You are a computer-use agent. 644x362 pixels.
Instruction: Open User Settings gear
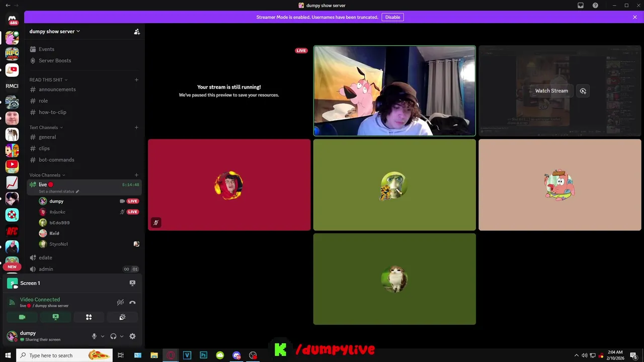(132, 336)
